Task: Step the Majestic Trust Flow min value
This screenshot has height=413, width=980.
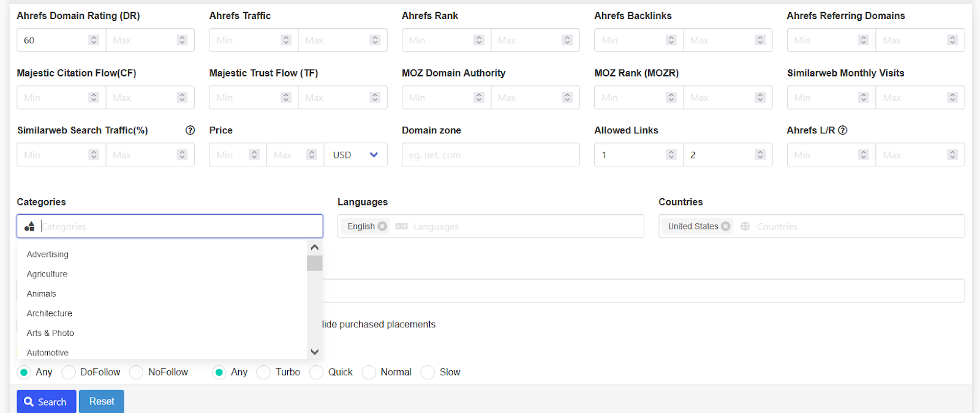Action: (286, 97)
